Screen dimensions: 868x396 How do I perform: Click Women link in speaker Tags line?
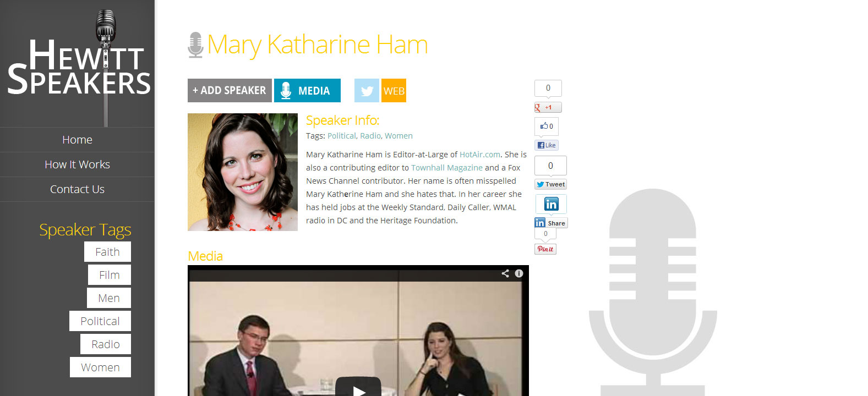click(x=398, y=136)
